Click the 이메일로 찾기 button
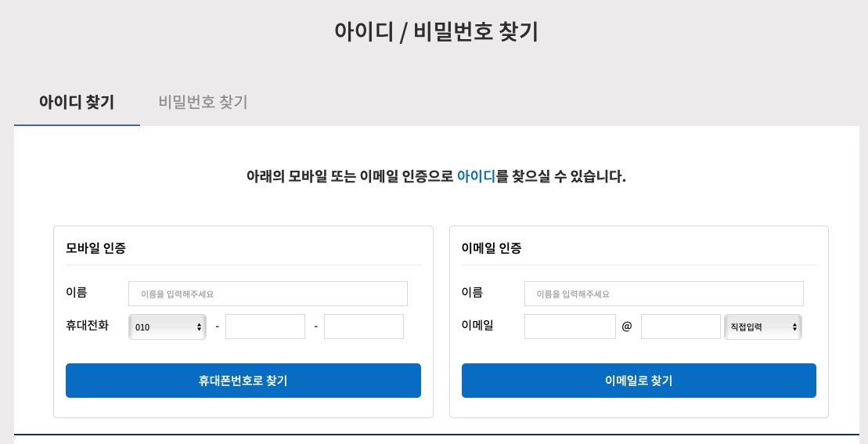 pos(639,381)
